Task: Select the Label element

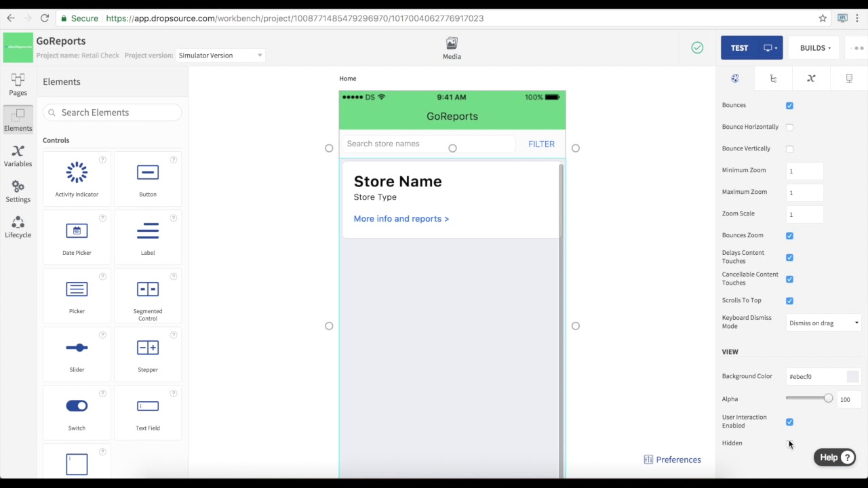Action: pyautogui.click(x=148, y=237)
